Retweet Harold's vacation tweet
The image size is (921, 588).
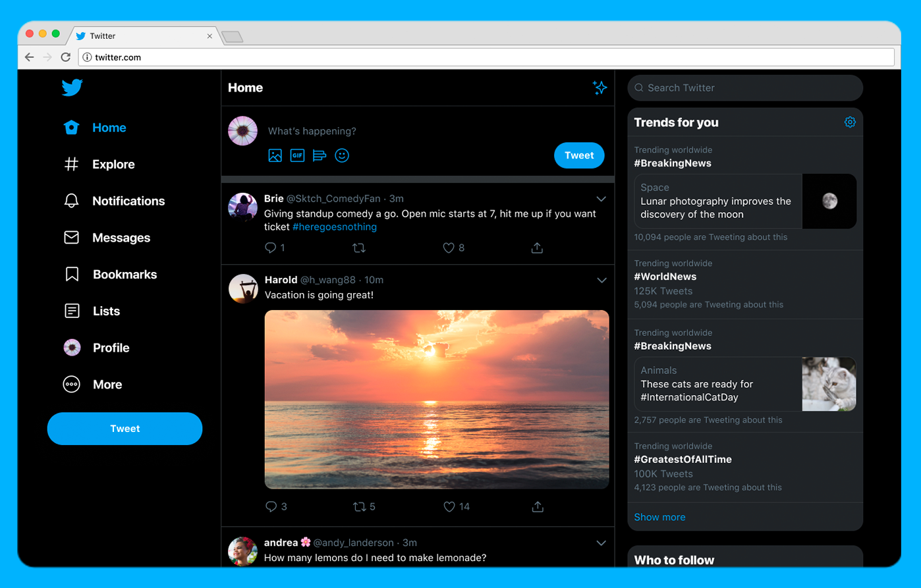coord(359,506)
